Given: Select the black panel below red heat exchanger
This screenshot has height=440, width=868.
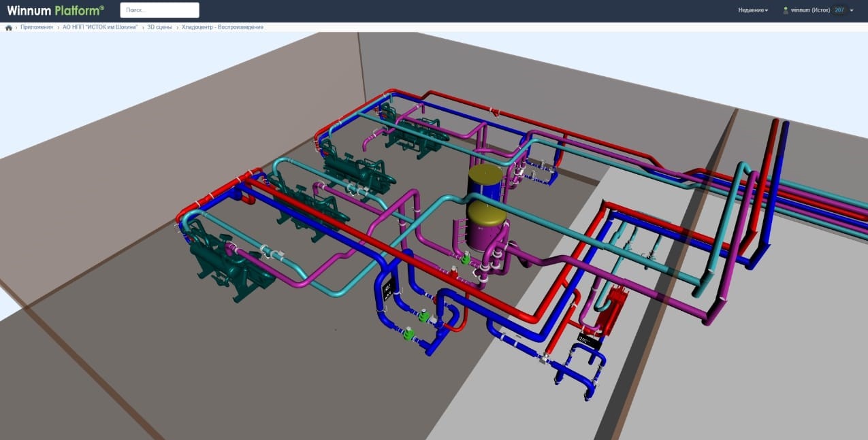Looking at the screenshot, I should [x=590, y=339].
